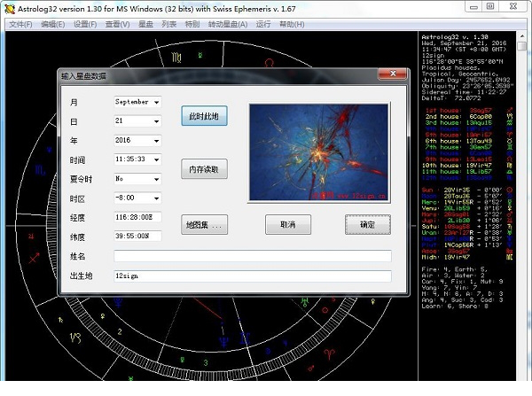532x396 pixels.
Task: Click the empty 姓名 name field
Action: pos(253,256)
